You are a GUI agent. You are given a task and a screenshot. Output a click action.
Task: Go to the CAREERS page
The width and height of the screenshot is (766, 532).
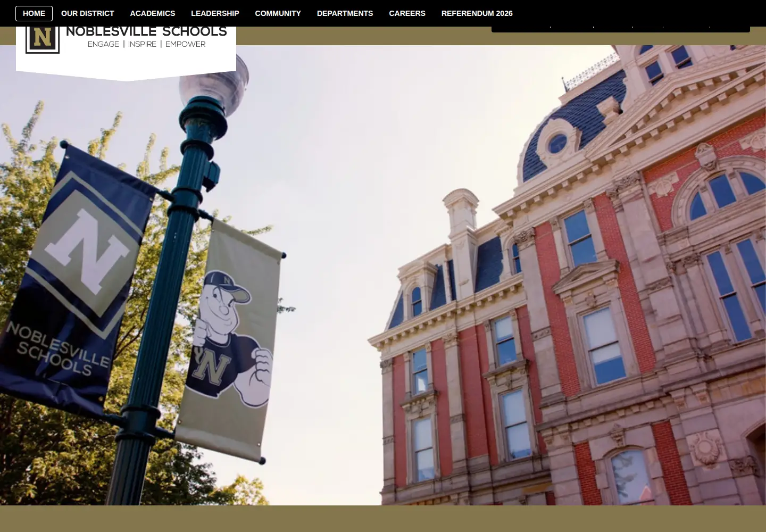click(x=407, y=13)
